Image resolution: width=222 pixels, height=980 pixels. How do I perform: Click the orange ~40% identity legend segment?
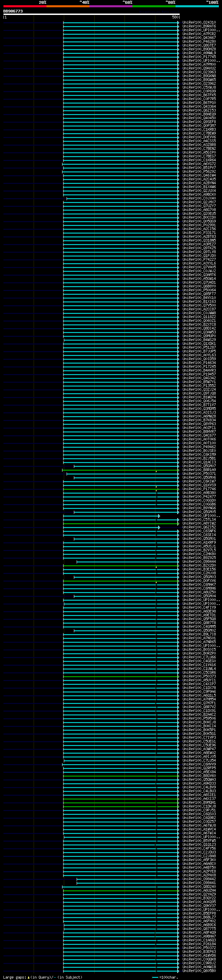coord(68,6)
